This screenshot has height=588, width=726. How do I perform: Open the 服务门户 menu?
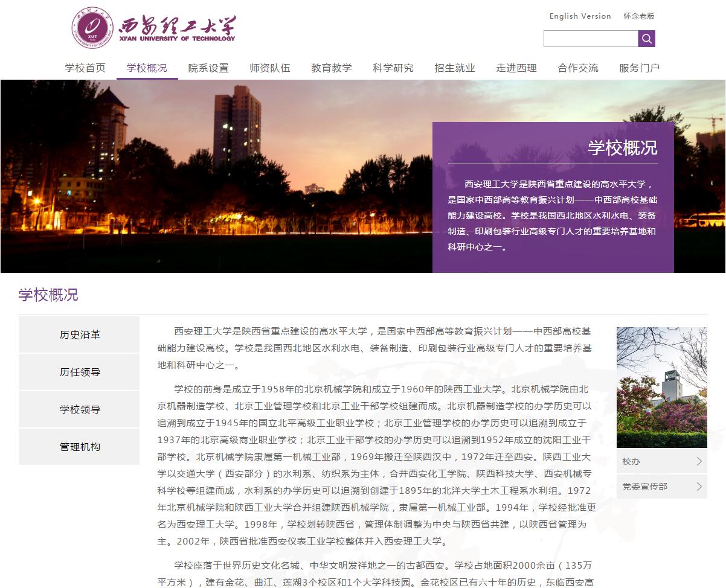tap(640, 68)
